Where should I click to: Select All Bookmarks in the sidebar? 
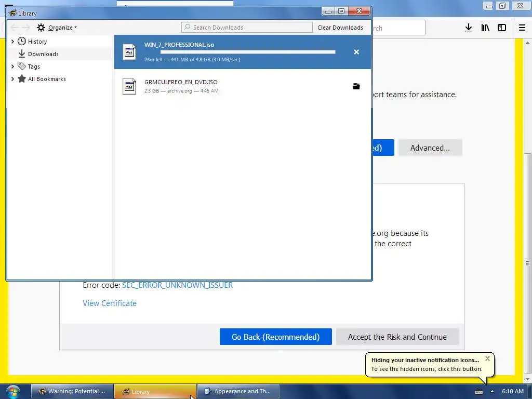click(47, 79)
